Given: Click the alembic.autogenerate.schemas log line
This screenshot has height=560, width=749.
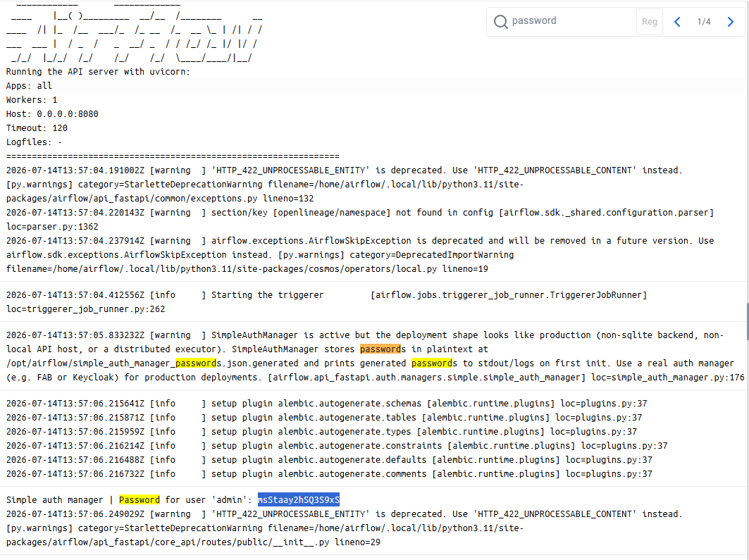Looking at the screenshot, I should pyautogui.click(x=327, y=404).
